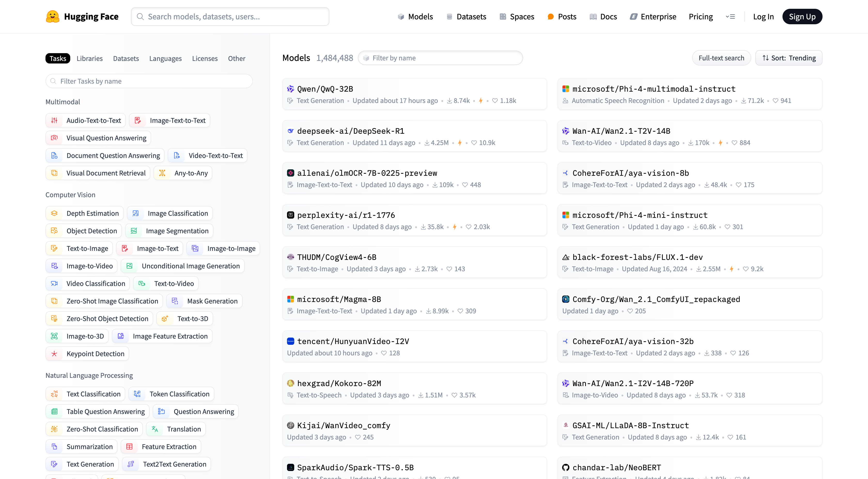
Task: Click the Filter Tasks by name field
Action: pos(149,81)
